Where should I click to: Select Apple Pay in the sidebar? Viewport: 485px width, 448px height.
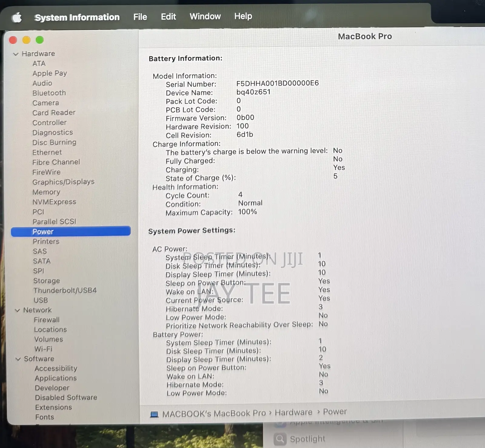[x=50, y=73]
